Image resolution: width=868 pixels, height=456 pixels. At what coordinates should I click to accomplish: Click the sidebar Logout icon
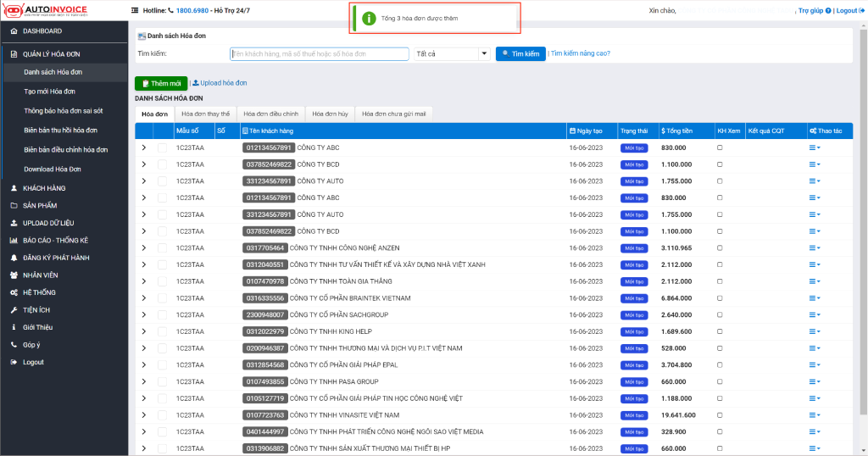click(14, 362)
